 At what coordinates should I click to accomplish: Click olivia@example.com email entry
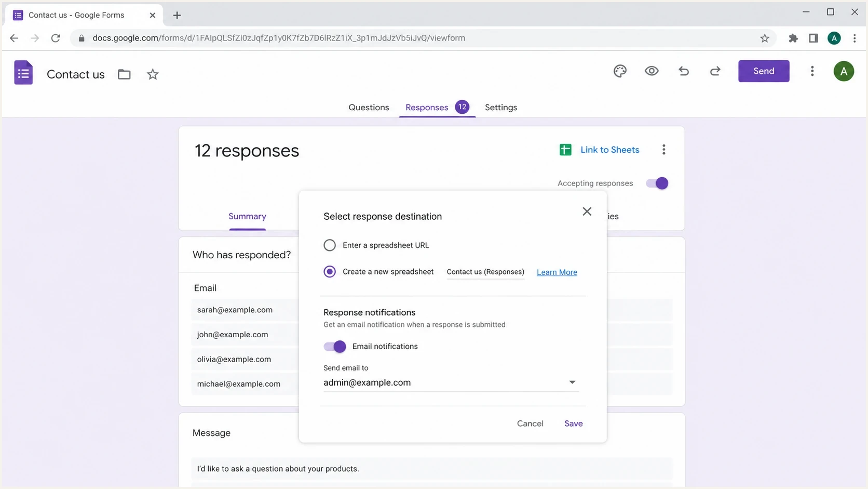pos(234,359)
